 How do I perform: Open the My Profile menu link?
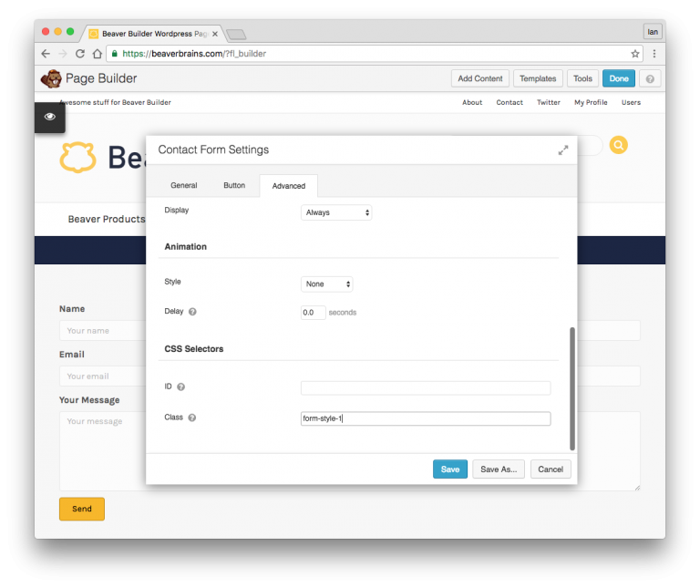(591, 102)
